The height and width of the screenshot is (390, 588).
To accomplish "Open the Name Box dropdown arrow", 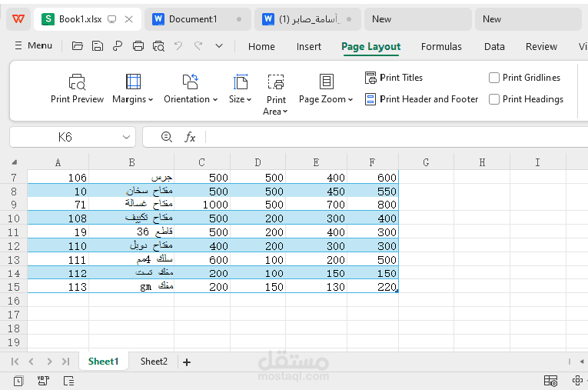I will [126, 137].
